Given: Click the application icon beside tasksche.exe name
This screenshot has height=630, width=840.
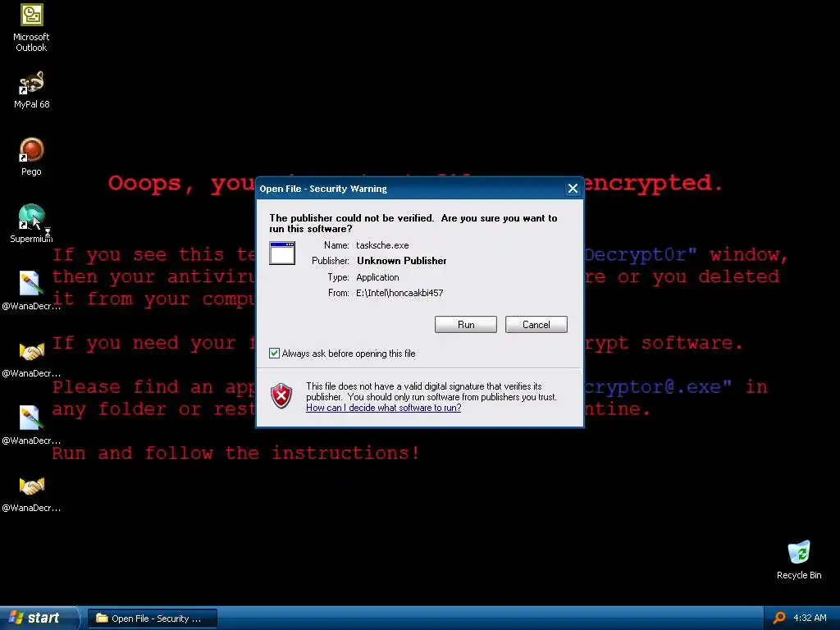Looking at the screenshot, I should pos(282,253).
